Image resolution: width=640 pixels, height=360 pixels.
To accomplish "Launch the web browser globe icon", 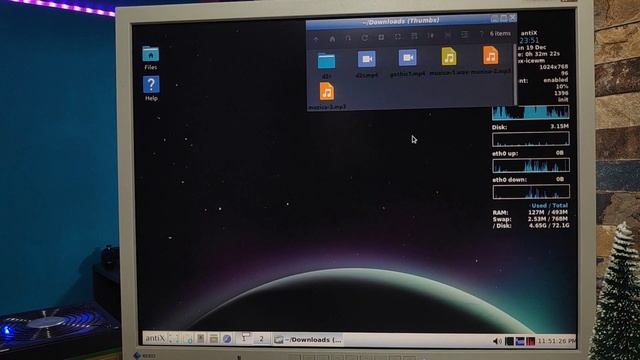I will (x=227, y=339).
